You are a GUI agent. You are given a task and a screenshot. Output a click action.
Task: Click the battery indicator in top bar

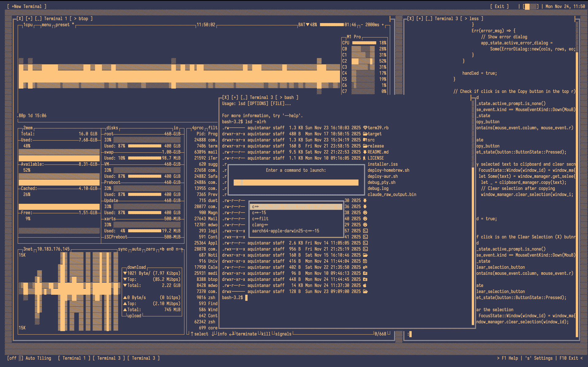tap(531, 6)
